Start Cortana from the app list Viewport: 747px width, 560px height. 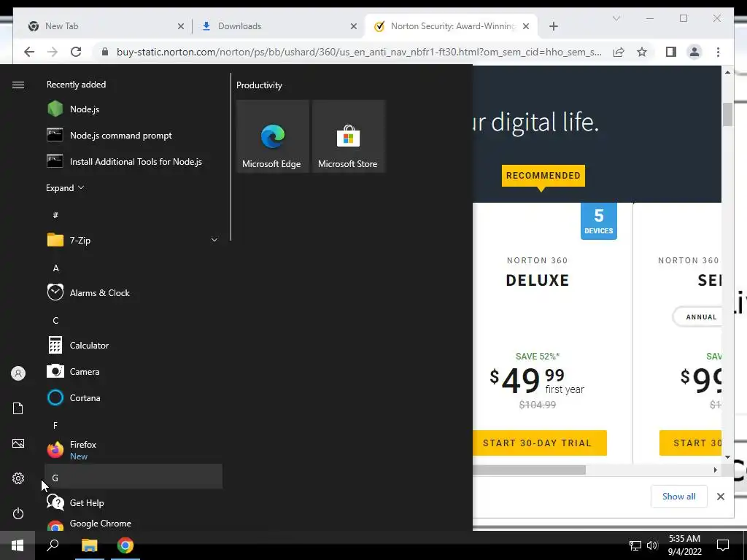pos(133,397)
